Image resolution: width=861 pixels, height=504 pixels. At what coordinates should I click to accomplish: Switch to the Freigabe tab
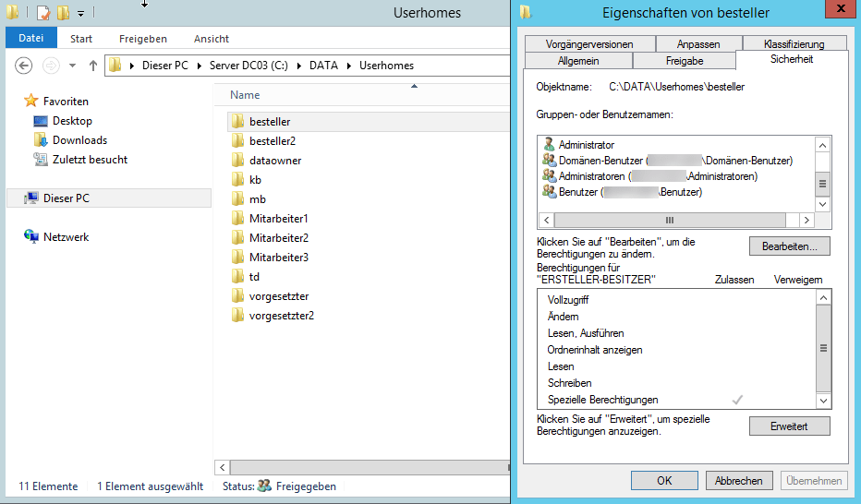coord(684,61)
